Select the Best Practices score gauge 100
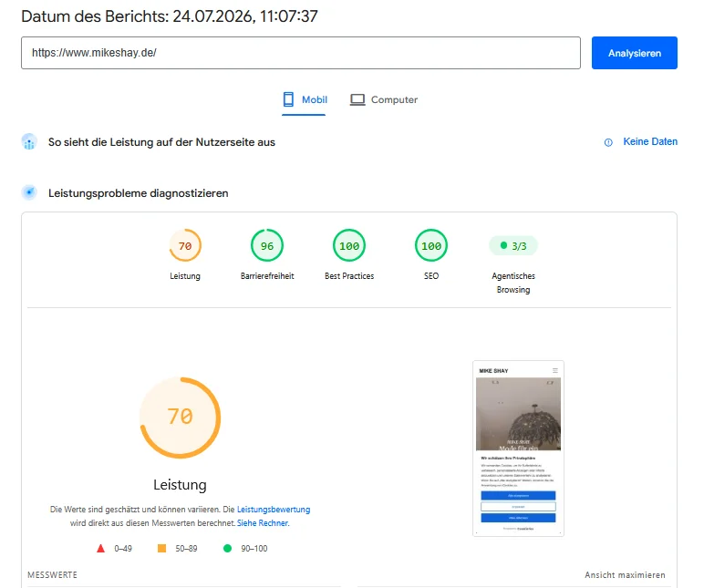704x588 pixels. 349,245
